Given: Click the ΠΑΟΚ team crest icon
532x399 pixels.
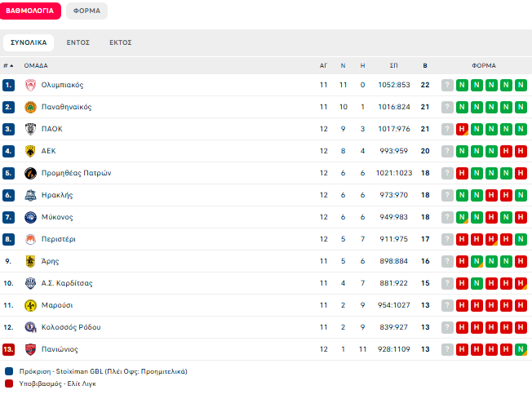Looking at the screenshot, I should pyautogui.click(x=30, y=129).
